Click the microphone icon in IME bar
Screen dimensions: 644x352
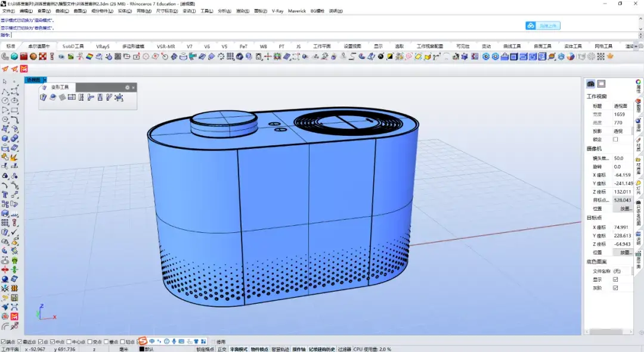(174, 341)
